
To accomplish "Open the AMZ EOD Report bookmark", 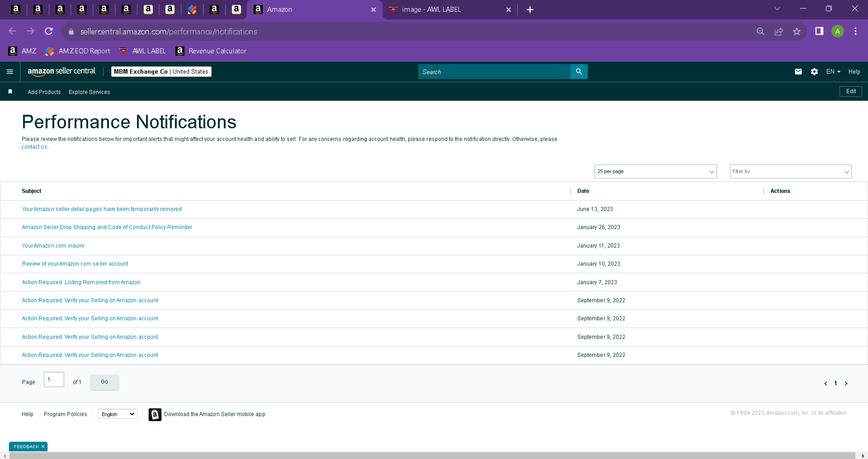I will (78, 51).
